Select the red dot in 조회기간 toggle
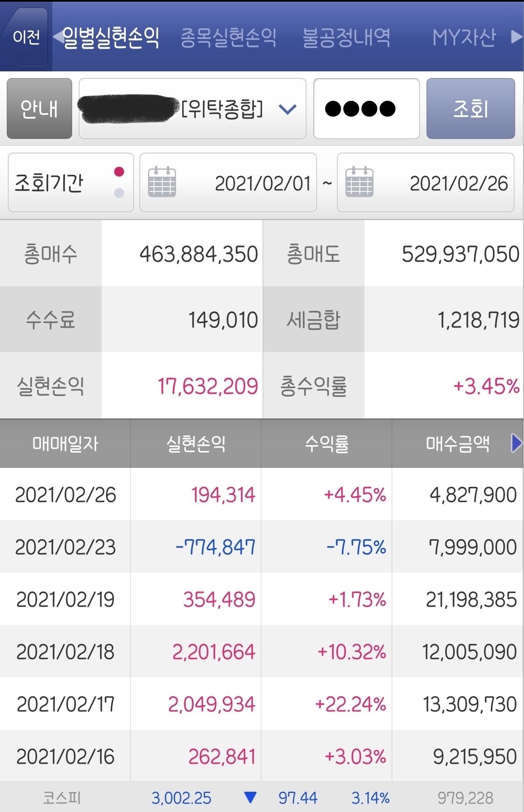The height and width of the screenshot is (812, 524). point(119,171)
